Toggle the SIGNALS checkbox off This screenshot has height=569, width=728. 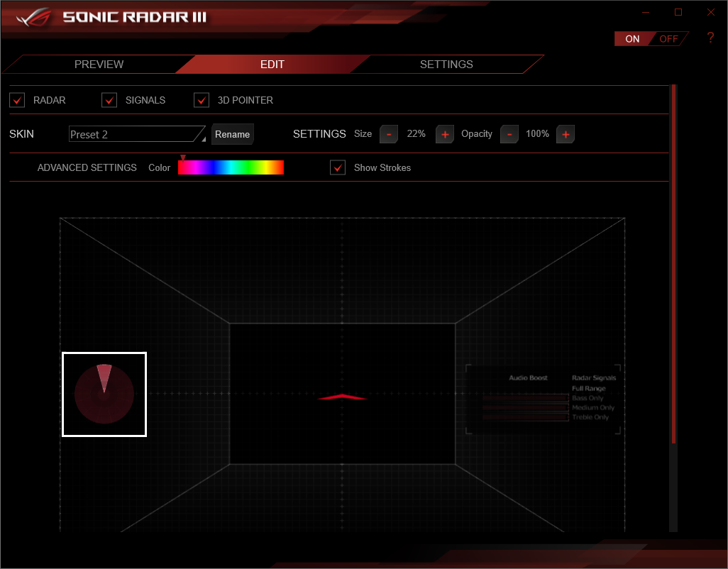pyautogui.click(x=109, y=100)
